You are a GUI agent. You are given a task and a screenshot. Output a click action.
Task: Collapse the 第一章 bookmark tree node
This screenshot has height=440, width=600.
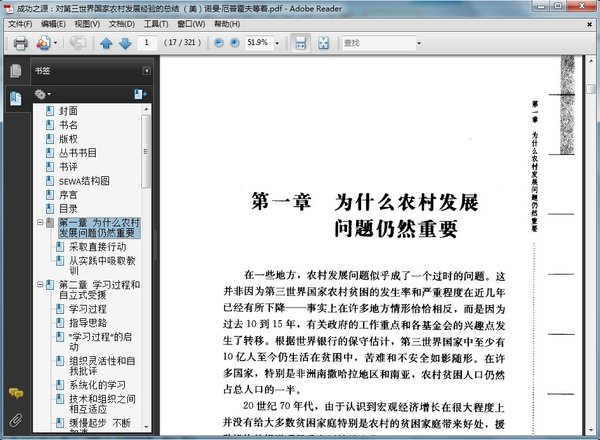tap(40, 222)
